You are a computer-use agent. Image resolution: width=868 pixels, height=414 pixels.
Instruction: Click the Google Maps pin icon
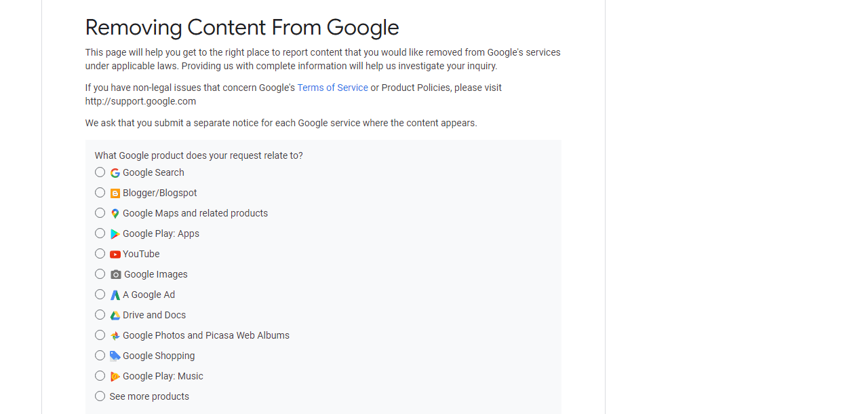click(115, 213)
